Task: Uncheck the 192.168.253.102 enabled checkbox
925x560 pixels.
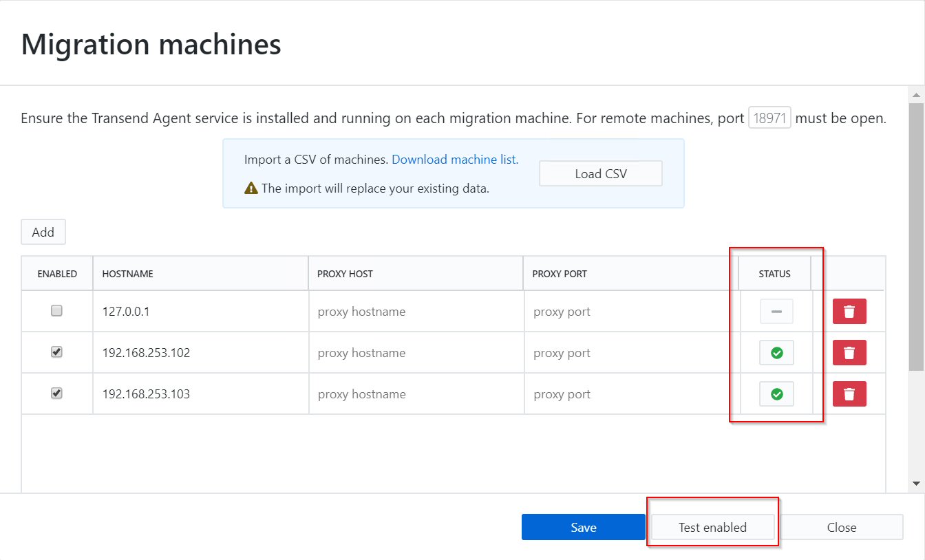Action: (x=57, y=352)
